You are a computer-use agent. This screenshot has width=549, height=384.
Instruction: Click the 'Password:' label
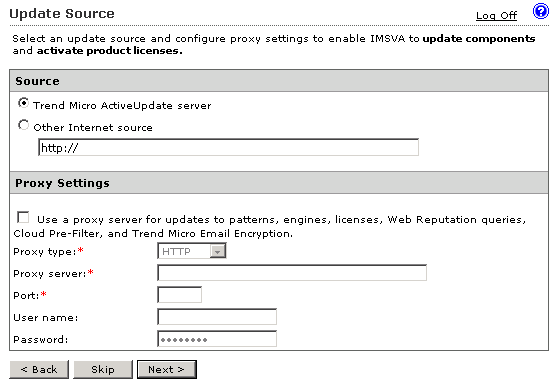click(41, 339)
